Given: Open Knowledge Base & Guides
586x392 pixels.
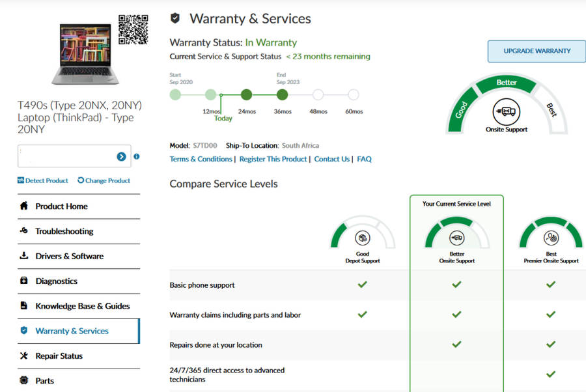Looking at the screenshot, I should (82, 306).
